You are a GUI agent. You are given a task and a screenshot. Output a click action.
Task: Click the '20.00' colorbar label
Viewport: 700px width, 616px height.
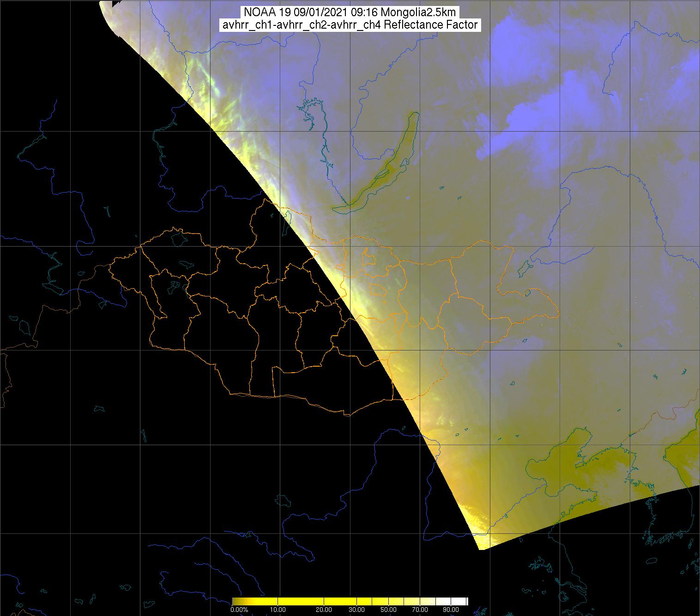pos(324,610)
